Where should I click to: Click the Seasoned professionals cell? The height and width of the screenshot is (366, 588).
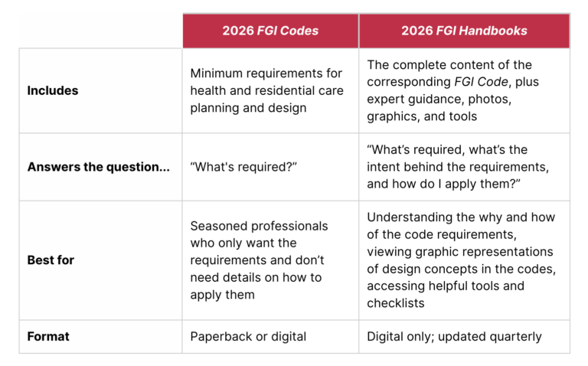270,260
